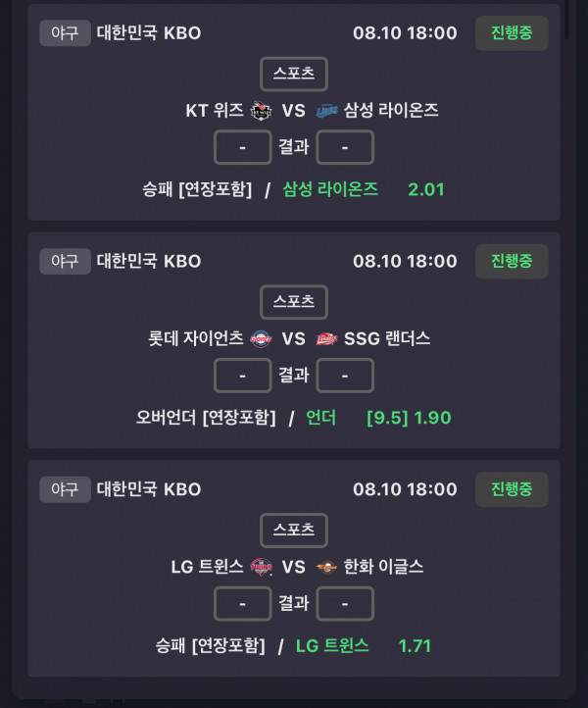Image resolution: width=588 pixels, height=708 pixels.
Task: Select the 야구 tag on LG Twins match
Action: click(x=65, y=489)
